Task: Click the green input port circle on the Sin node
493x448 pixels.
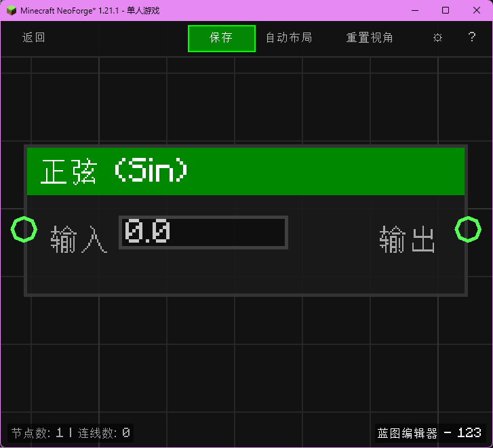Action: [23, 230]
